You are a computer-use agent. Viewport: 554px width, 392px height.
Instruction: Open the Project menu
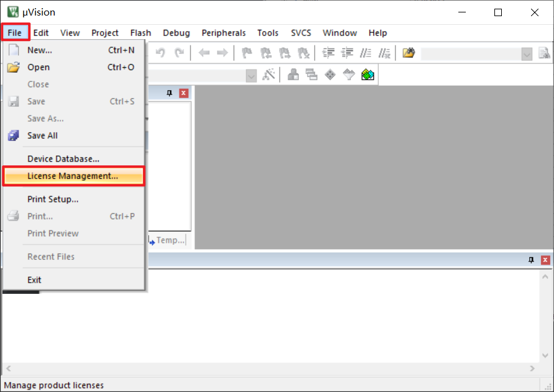click(x=105, y=33)
